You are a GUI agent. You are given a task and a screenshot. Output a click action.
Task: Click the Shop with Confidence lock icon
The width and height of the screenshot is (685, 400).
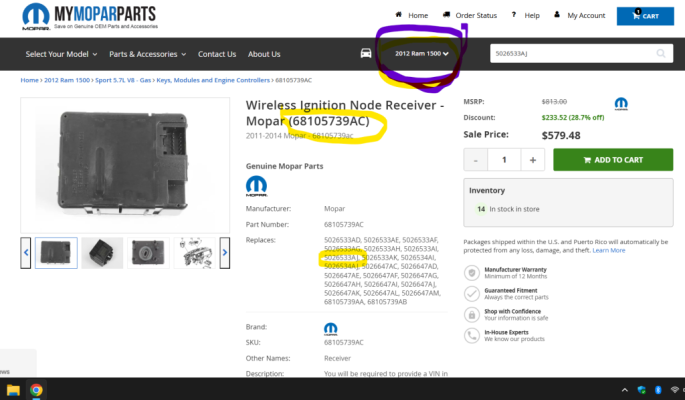471,314
